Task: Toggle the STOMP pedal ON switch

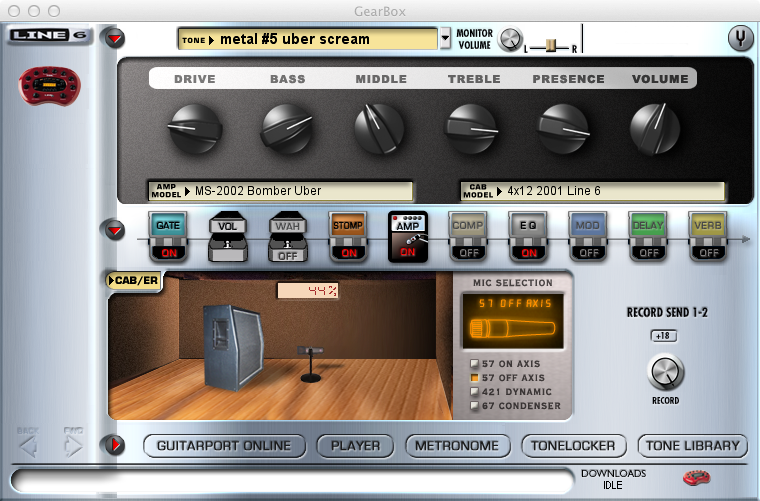Action: 348,252
